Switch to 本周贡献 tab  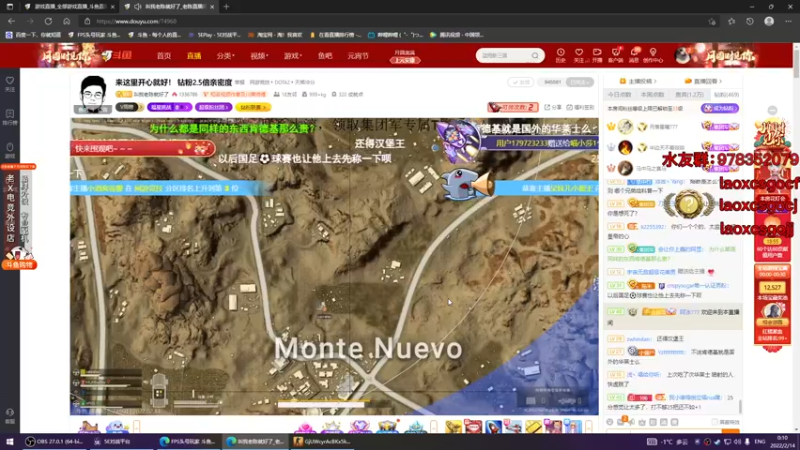652,94
